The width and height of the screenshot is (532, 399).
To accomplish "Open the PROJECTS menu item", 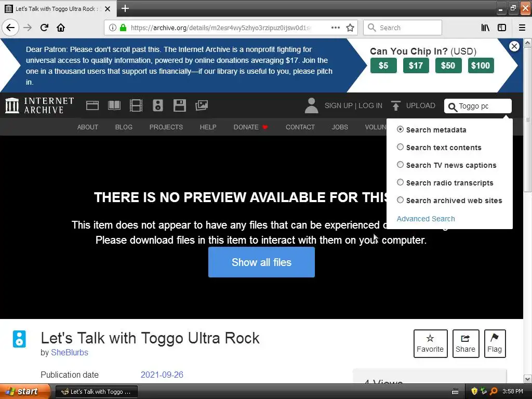I will pyautogui.click(x=166, y=127).
